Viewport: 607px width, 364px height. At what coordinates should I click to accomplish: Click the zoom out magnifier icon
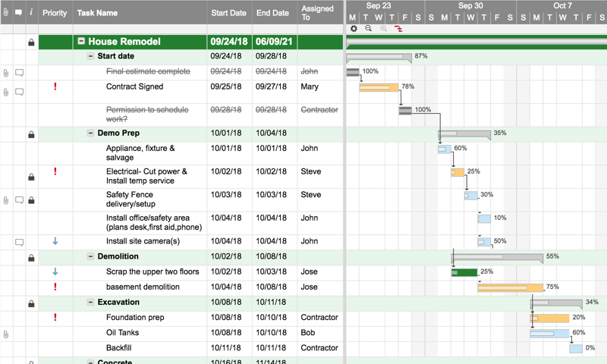point(368,29)
